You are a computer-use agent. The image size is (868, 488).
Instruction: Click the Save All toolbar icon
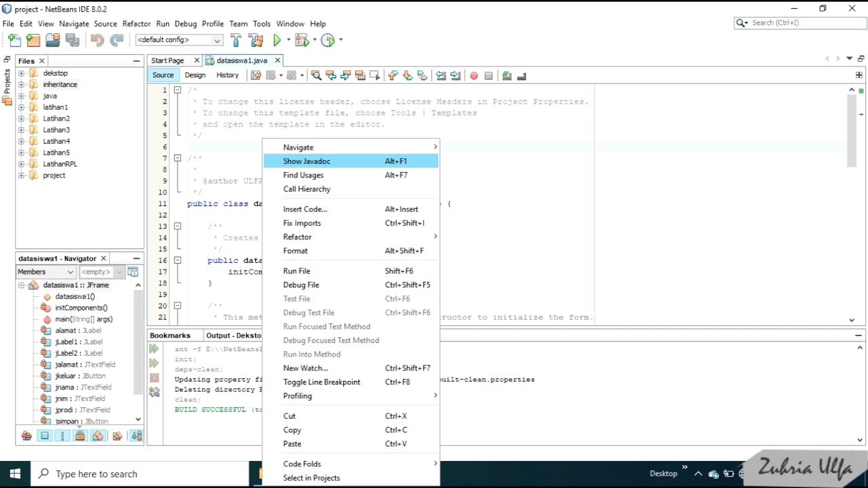(x=72, y=40)
